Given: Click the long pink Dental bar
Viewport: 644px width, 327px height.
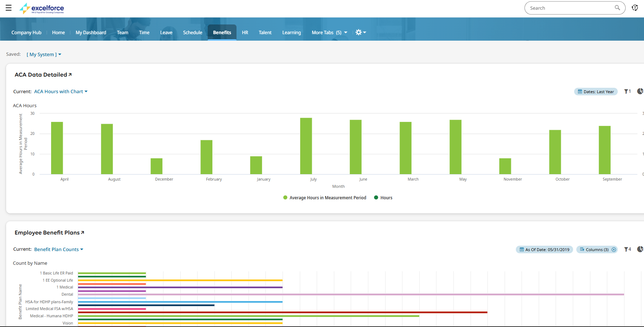Looking at the screenshot, I should (351, 294).
